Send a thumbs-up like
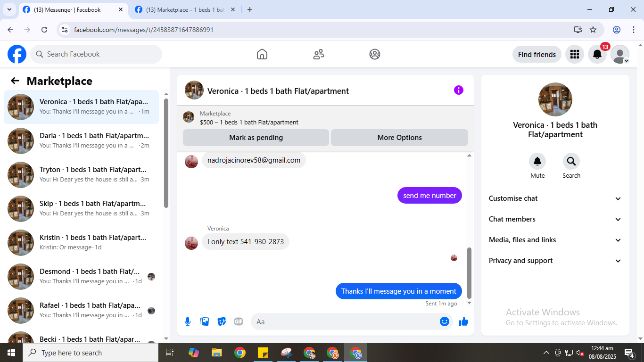 463,321
